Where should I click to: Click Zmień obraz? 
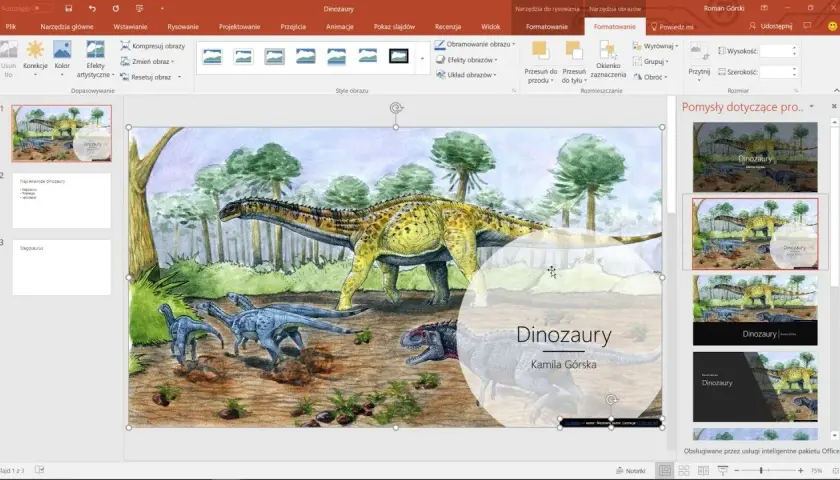click(x=148, y=62)
